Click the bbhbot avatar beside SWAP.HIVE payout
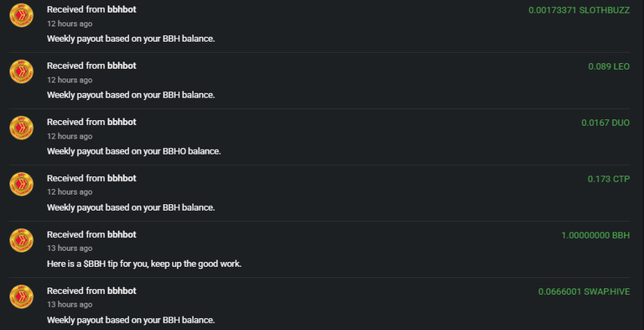 click(x=21, y=296)
